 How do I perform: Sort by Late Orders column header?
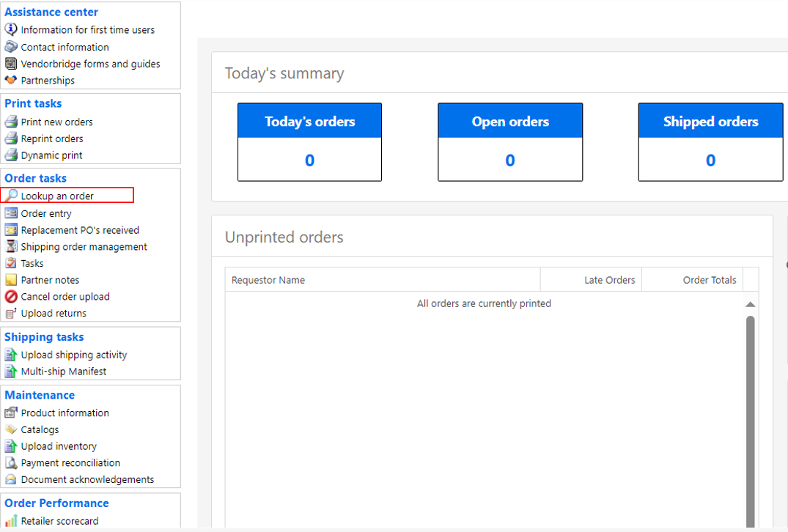591,280
